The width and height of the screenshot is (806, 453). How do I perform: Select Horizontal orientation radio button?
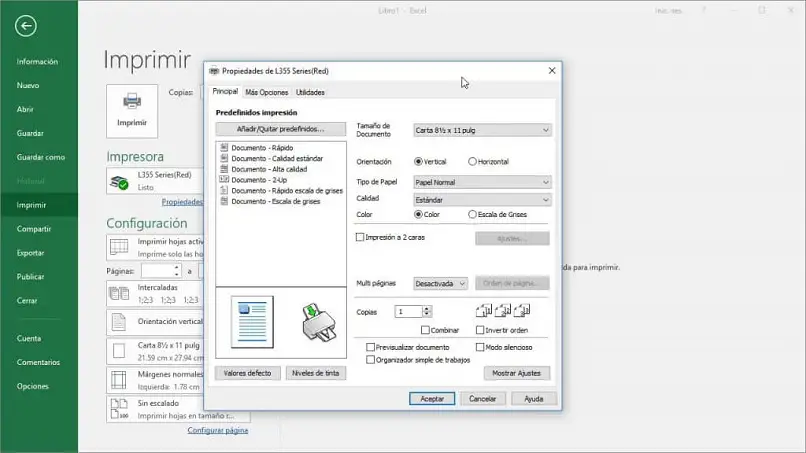(x=472, y=161)
